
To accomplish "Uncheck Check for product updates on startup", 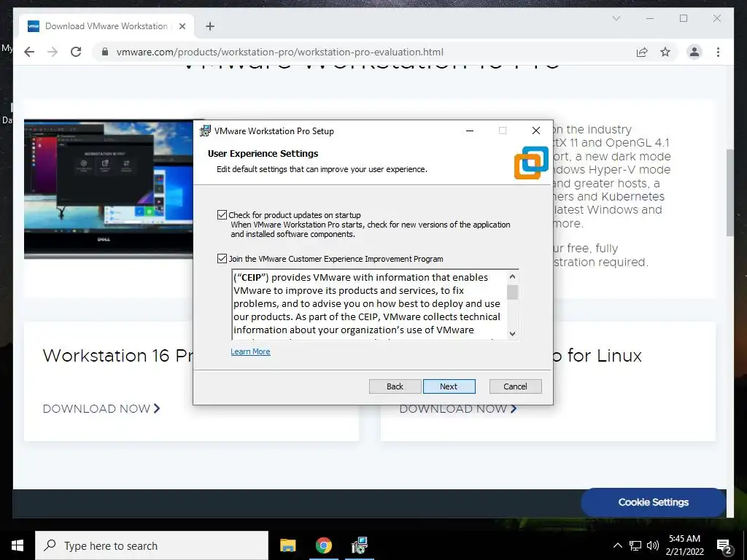I will coord(222,215).
